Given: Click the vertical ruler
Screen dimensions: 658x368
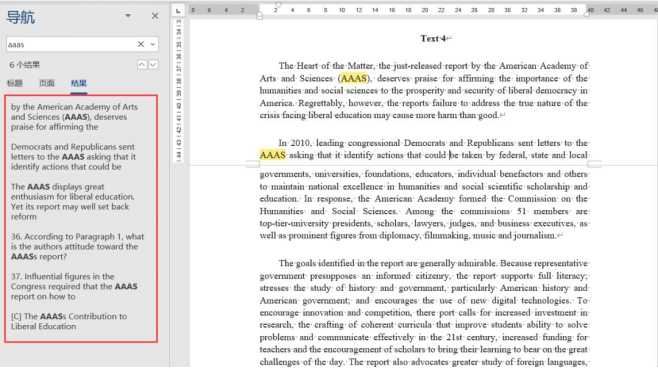Looking at the screenshot, I should coord(178,90).
